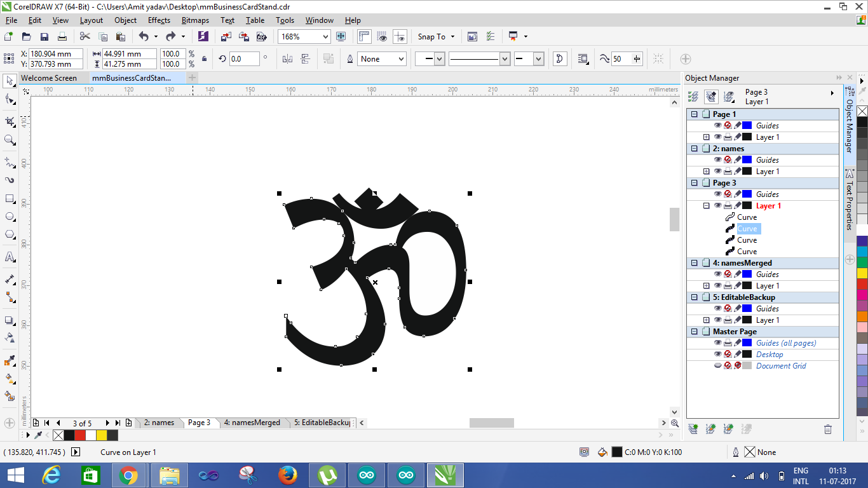Paste from clipboard icon
This screenshot has height=488, width=868.
[120, 37]
